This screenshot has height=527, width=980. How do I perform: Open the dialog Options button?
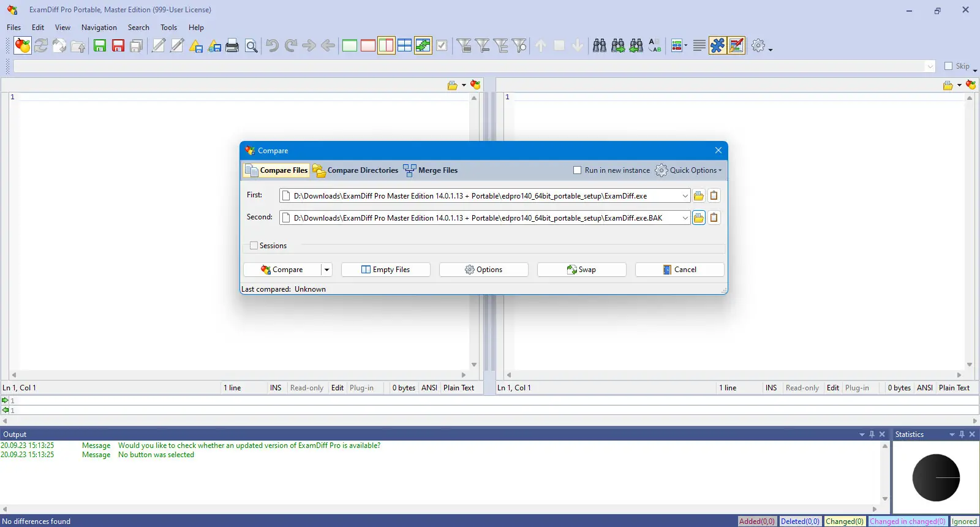[484, 270]
